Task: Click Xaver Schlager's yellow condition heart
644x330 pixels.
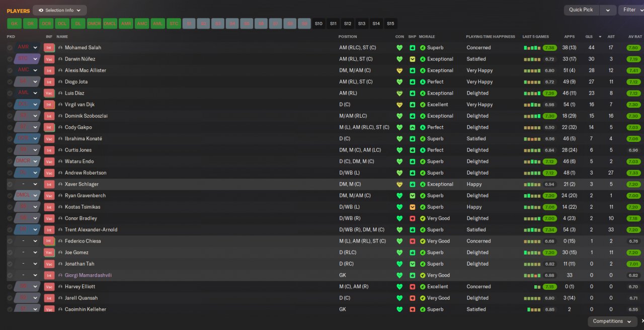Action: (x=399, y=184)
